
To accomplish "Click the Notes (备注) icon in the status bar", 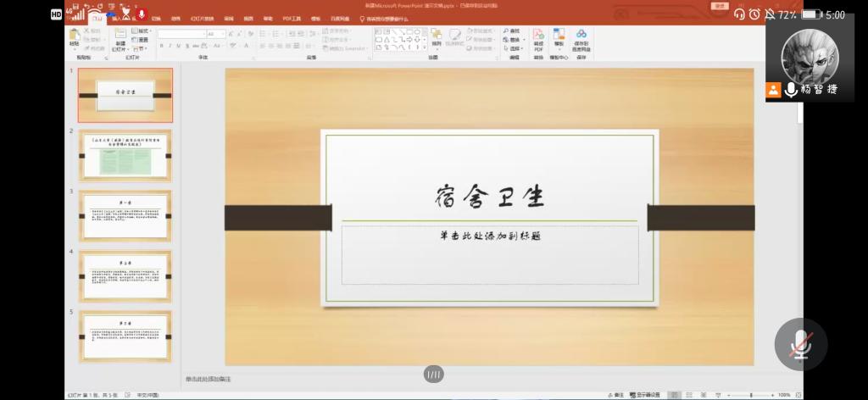I will 618,395.
